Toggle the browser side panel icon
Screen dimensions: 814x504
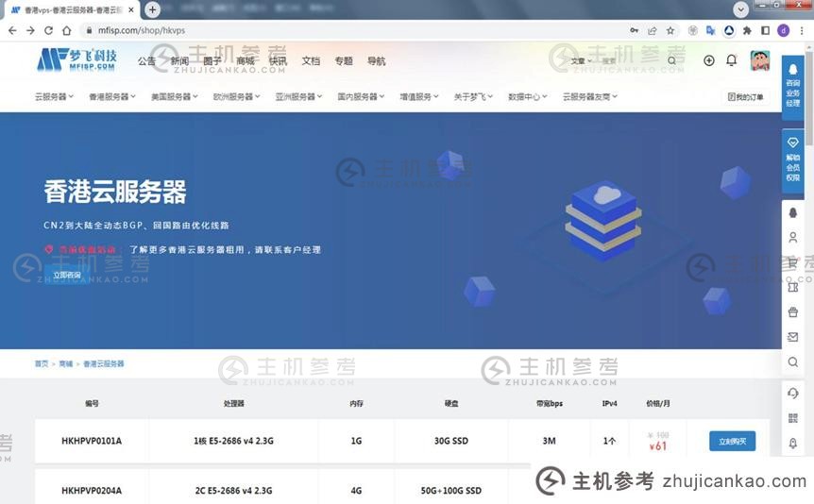(765, 30)
